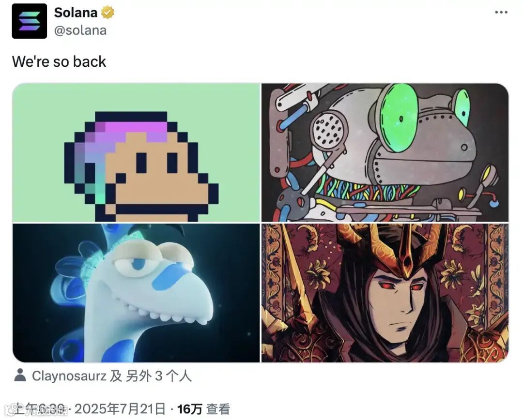Click the Solana display name
The width and height of the screenshot is (523, 420).
pyautogui.click(x=76, y=13)
